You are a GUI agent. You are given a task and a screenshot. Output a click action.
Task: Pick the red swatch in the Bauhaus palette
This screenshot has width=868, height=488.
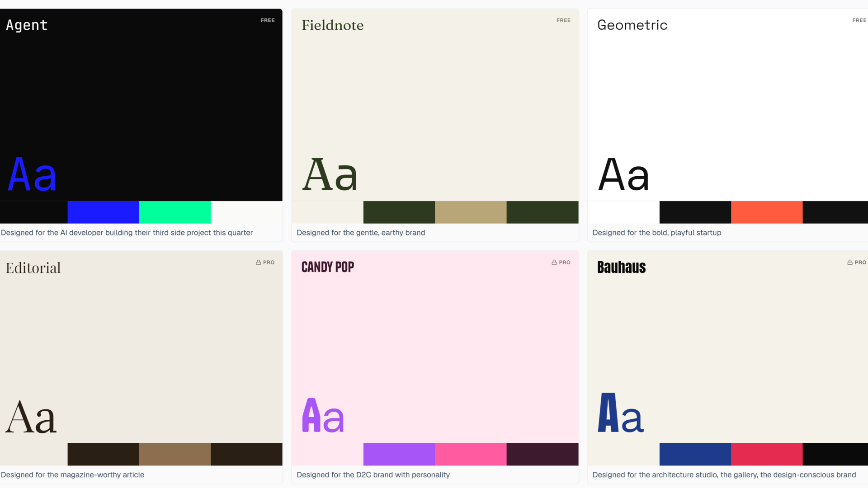point(767,455)
